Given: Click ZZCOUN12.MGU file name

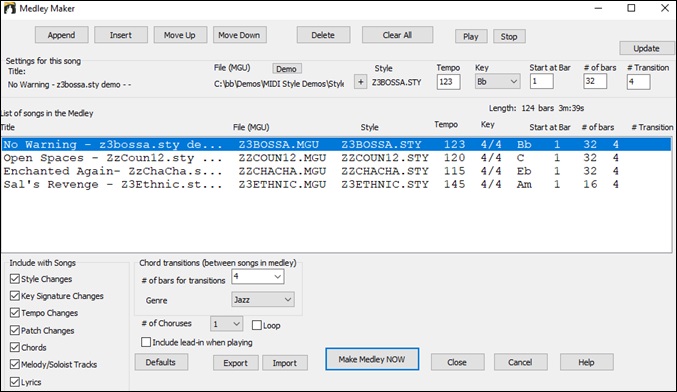Looking at the screenshot, I should pos(282,158).
